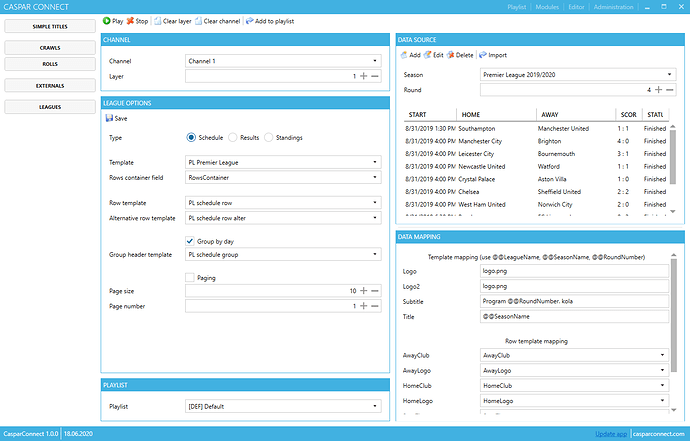Screen dimensions: 690x441
Task: Increase Layer value with plus
Action: (363, 76)
